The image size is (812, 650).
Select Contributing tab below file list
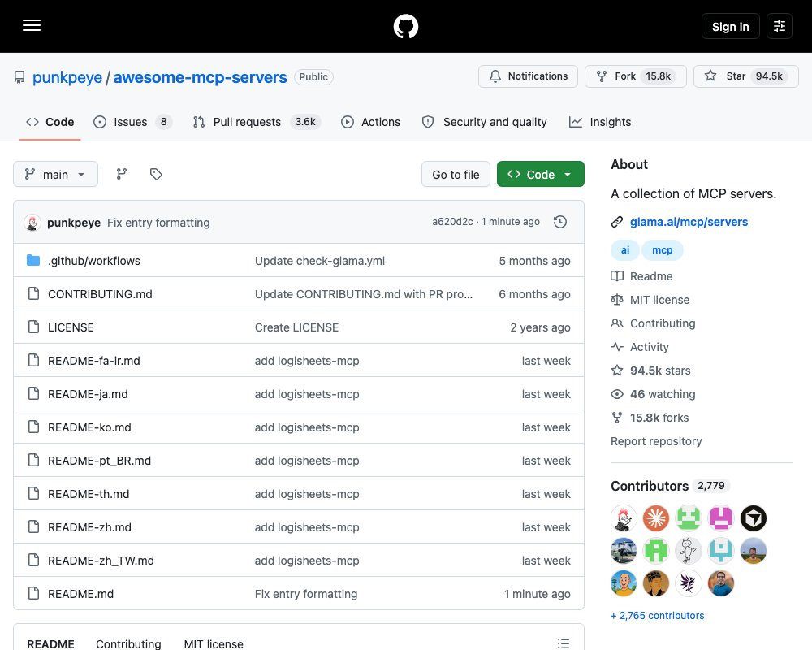pyautogui.click(x=128, y=643)
